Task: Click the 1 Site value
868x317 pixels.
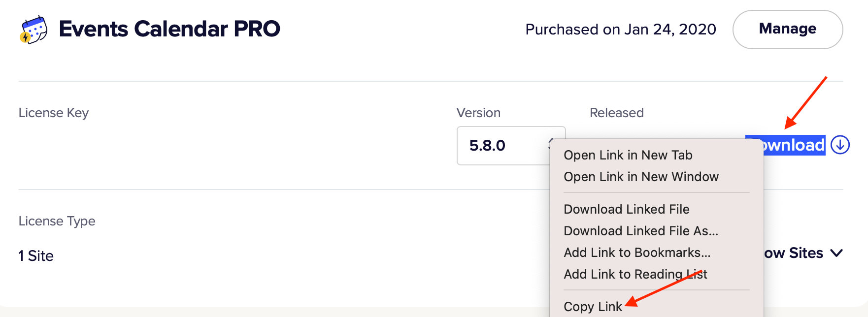Action: (36, 256)
